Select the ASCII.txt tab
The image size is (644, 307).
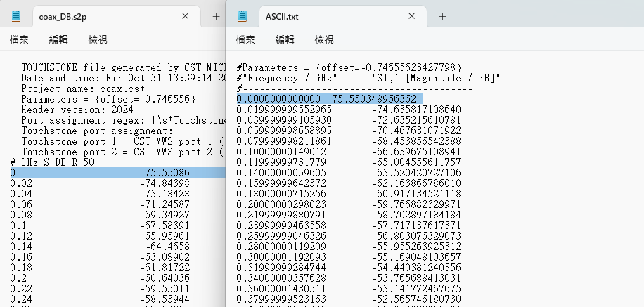click(x=343, y=16)
